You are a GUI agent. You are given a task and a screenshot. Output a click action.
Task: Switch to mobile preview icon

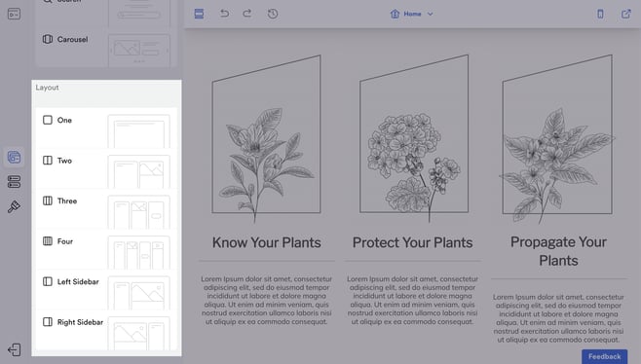click(600, 14)
